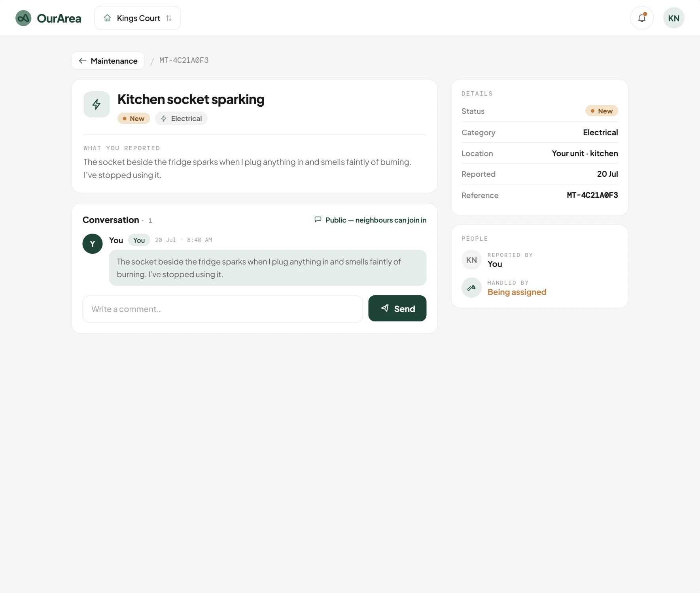Click the Y avatar in the conversation
This screenshot has width=700, height=593.
click(x=93, y=244)
